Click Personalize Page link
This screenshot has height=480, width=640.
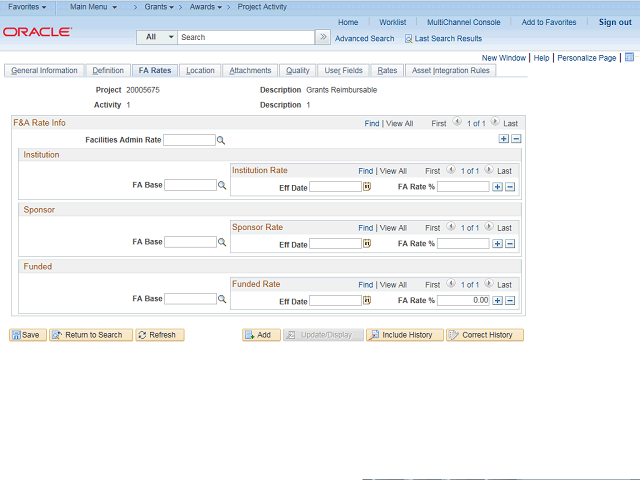tap(587, 58)
